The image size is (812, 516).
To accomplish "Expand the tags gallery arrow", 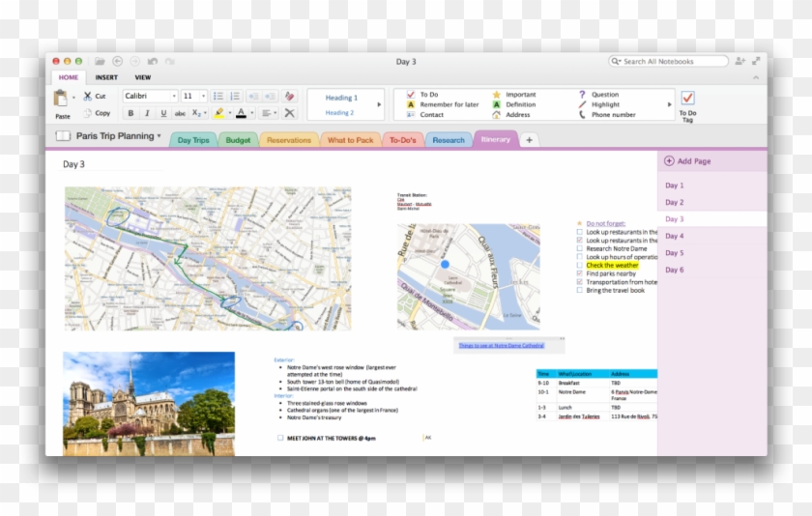I will (x=669, y=104).
